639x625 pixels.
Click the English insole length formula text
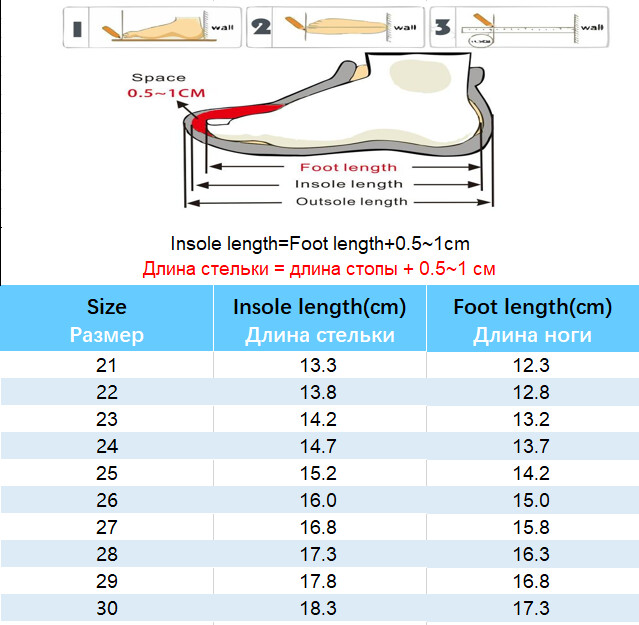[320, 243]
